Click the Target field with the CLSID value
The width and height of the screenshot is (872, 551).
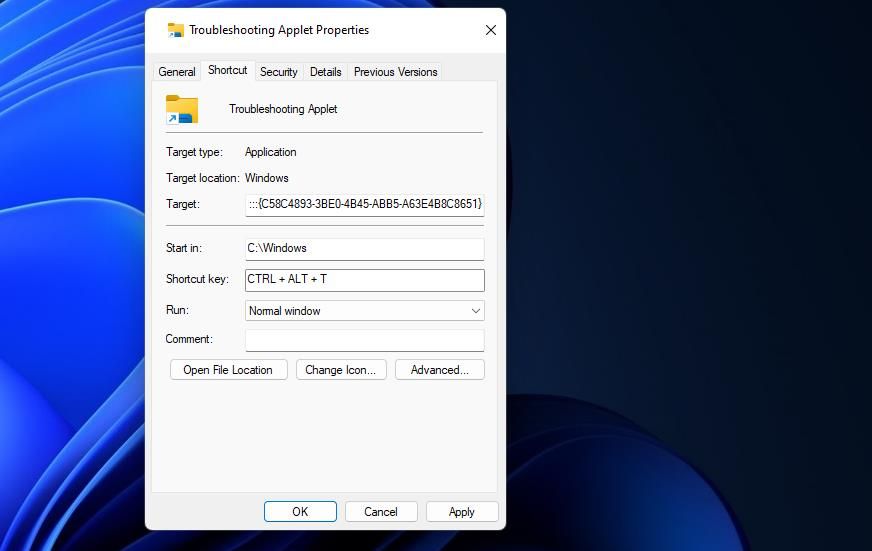(x=365, y=205)
